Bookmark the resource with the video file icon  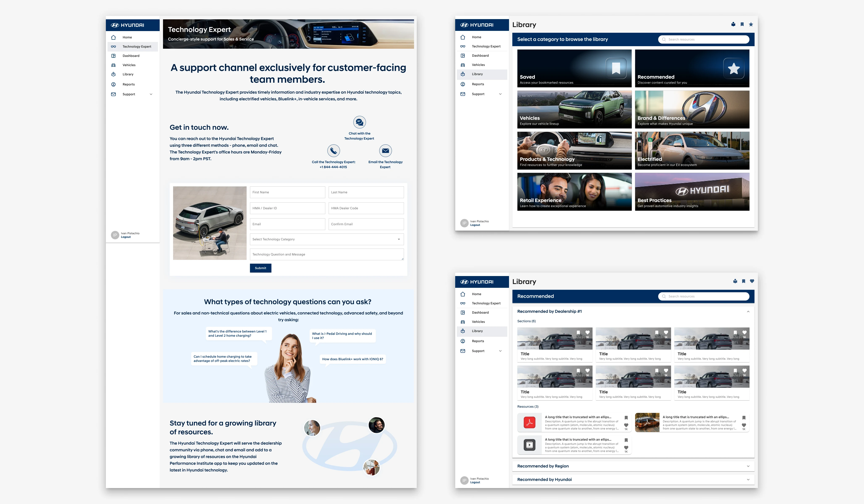tap(626, 440)
